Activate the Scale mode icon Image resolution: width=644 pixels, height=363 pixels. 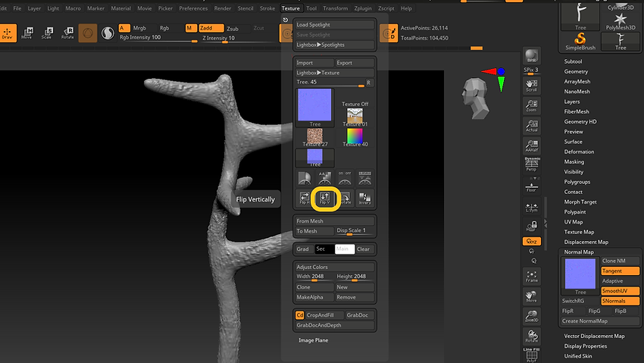coord(47,33)
